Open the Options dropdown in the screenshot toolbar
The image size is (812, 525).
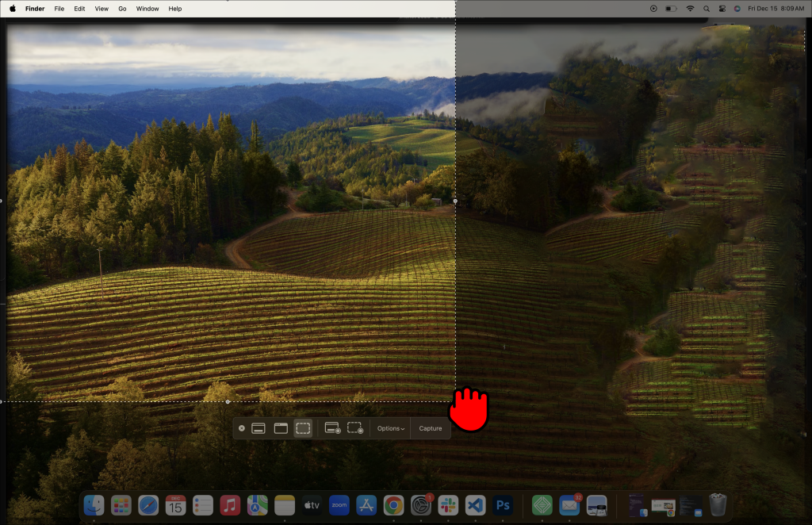pos(389,428)
